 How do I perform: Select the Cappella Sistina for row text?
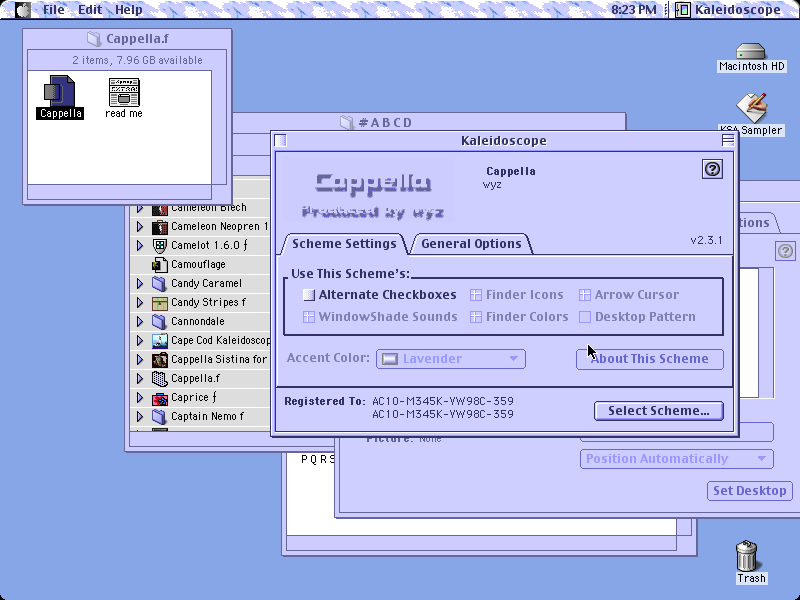point(219,359)
